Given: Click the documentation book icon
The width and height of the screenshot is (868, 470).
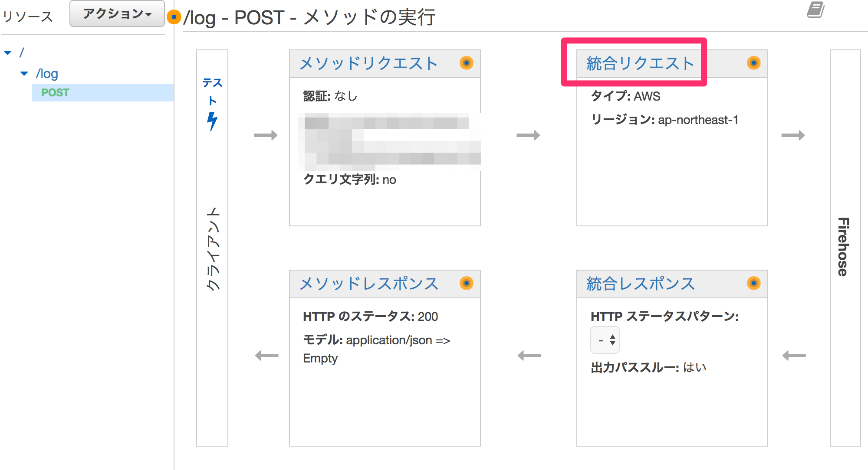Looking at the screenshot, I should 815,10.
